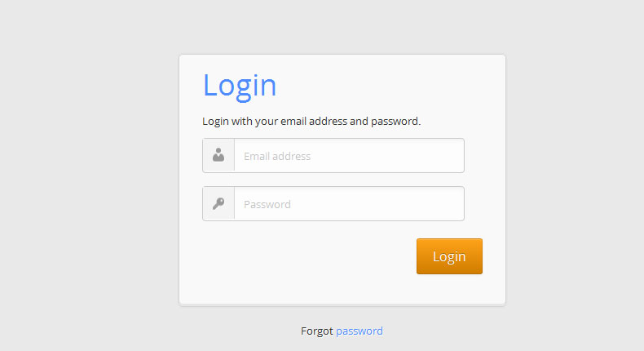Click the key icon beside Password
The width and height of the screenshot is (644, 351).
[x=218, y=204]
